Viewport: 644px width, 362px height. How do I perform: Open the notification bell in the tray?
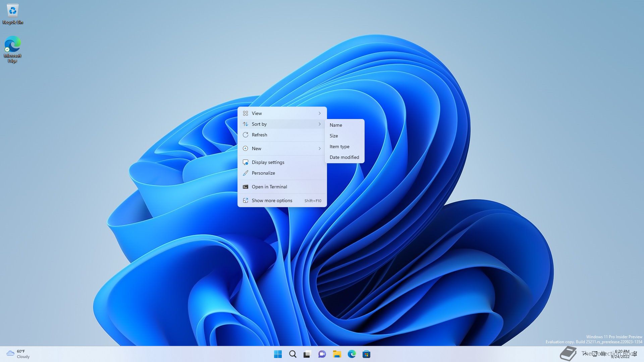point(635,354)
